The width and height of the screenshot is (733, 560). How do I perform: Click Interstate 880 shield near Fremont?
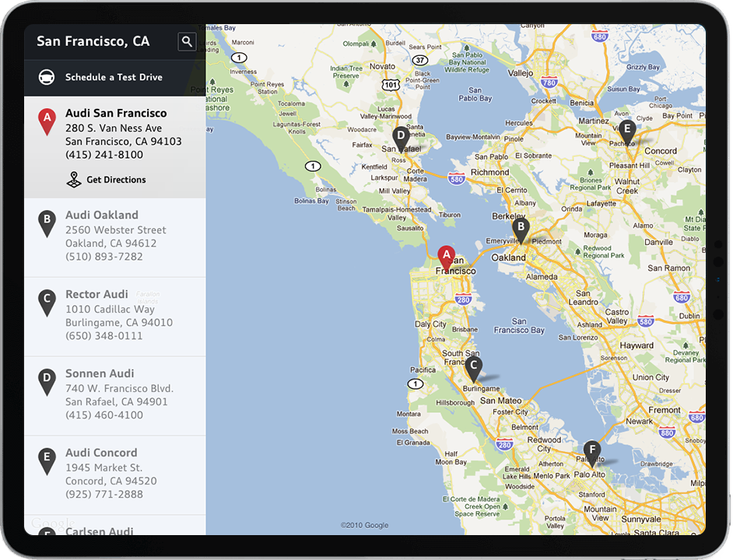667,432
